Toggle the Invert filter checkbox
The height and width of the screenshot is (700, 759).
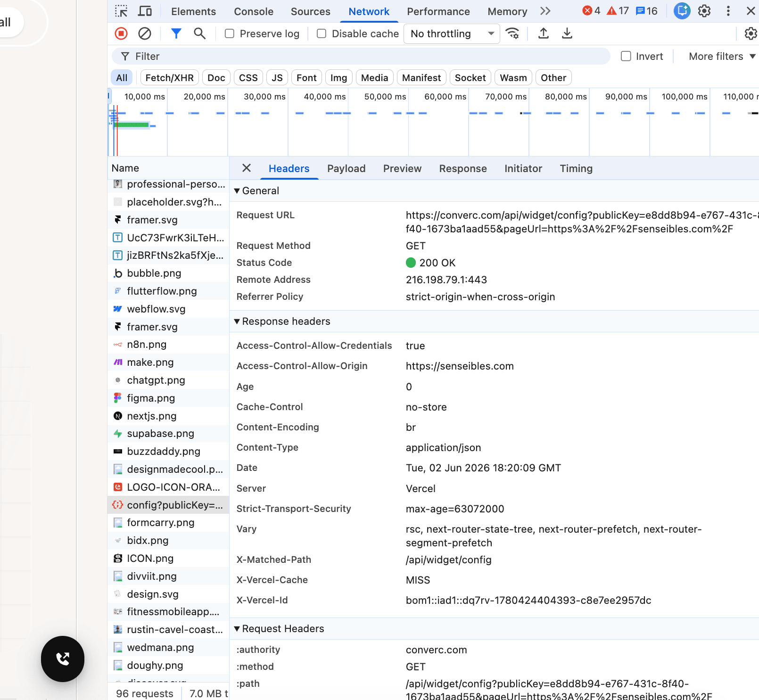point(626,56)
